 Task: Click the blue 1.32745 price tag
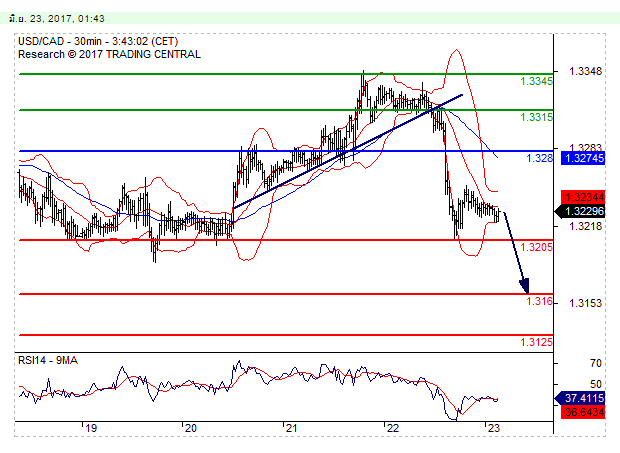(583, 158)
